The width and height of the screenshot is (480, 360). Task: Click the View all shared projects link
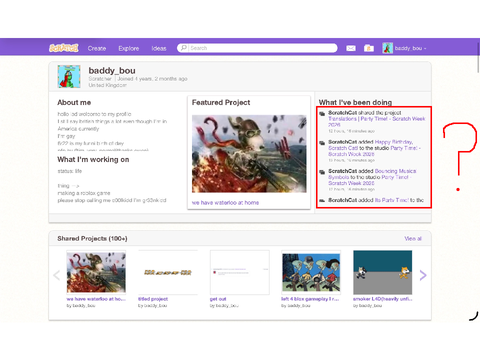click(413, 238)
